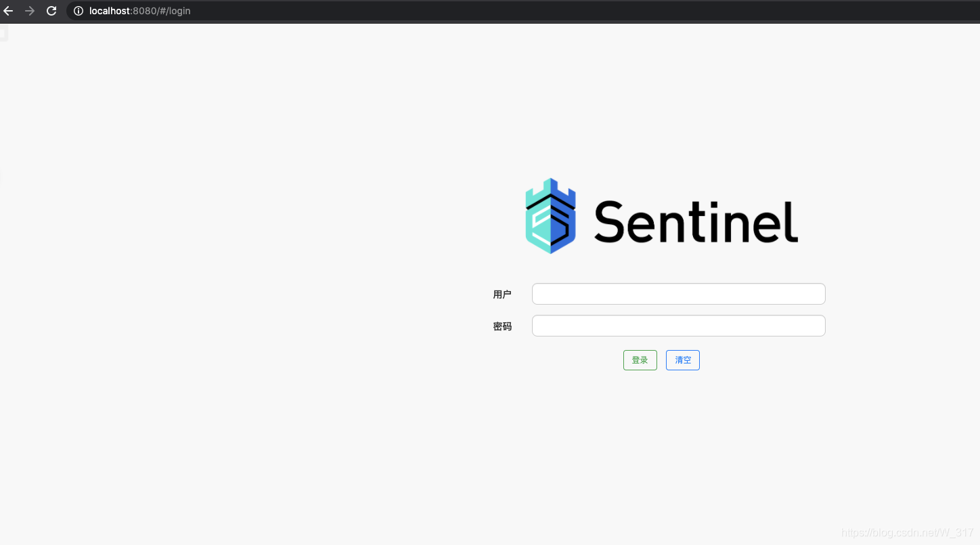Click the Sentinel shield logo
The height and width of the screenshot is (545, 980).
coord(550,215)
